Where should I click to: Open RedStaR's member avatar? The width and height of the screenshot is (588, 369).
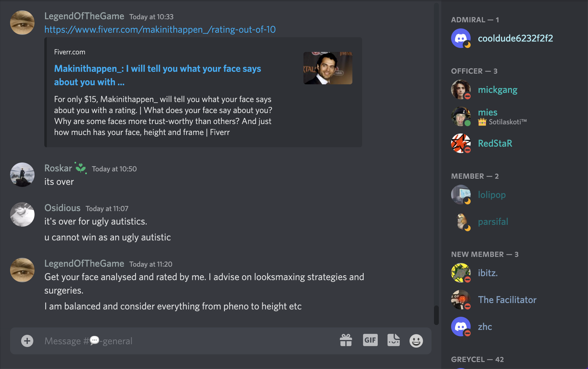(461, 143)
